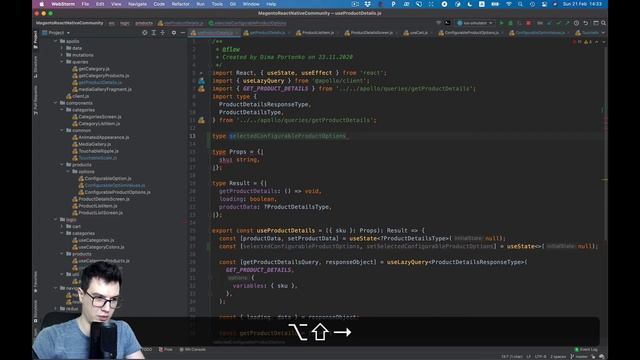Open CategoriesScreen.js in project tree

(97, 117)
